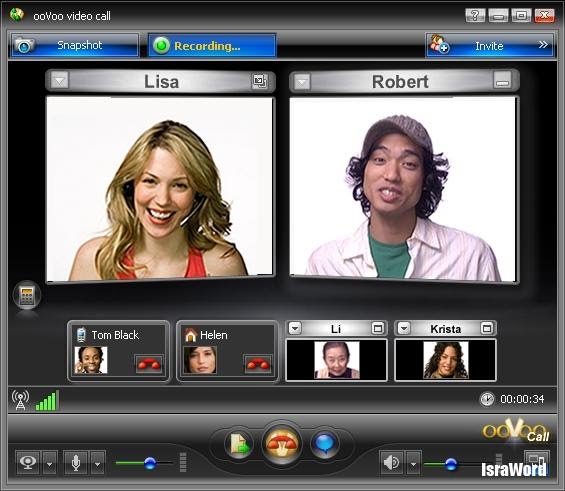Pop out Lisa's video window icon

coord(260,81)
